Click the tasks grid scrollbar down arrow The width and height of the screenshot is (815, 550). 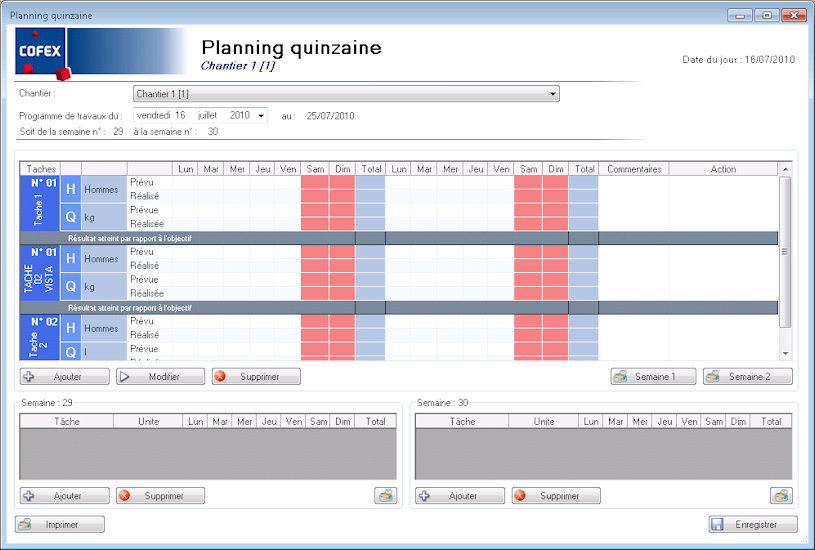click(x=785, y=354)
